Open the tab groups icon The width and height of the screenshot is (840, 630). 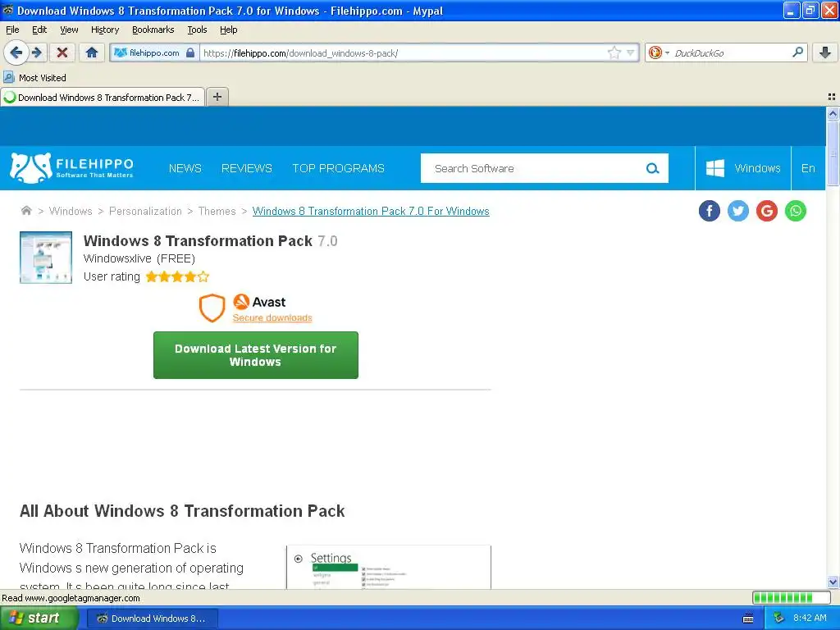[x=832, y=97]
